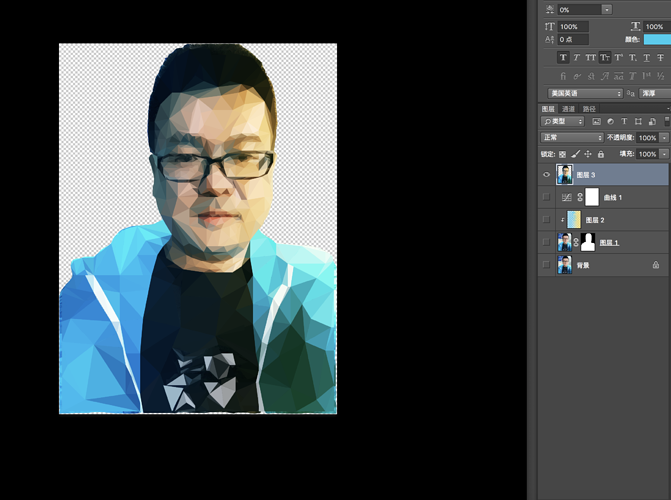The height and width of the screenshot is (500, 671).
Task: Select the layer named 图层 1
Action: (609, 243)
